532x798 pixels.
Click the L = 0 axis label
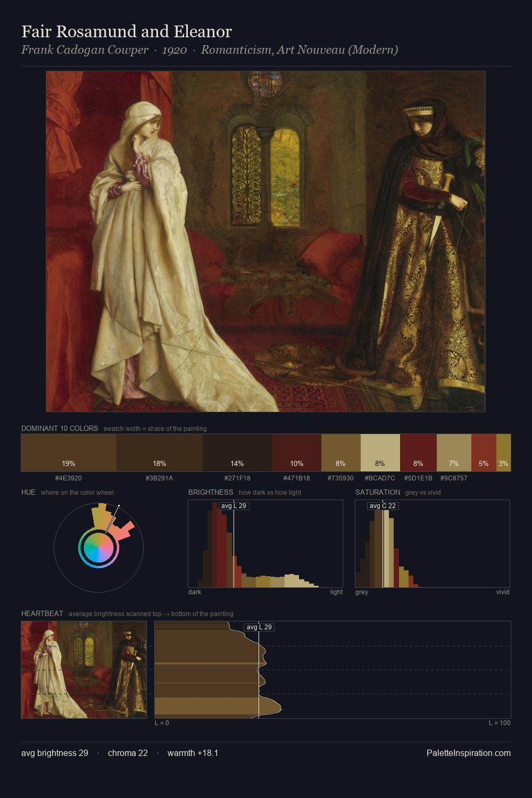point(162,723)
